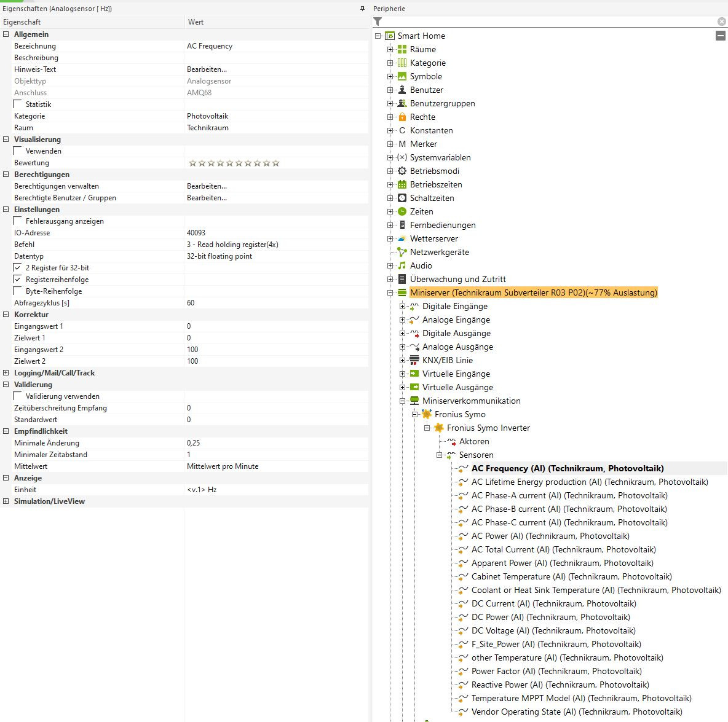Image resolution: width=728 pixels, height=722 pixels.
Task: Select the DC Voltage sensor entry
Action: click(x=553, y=630)
